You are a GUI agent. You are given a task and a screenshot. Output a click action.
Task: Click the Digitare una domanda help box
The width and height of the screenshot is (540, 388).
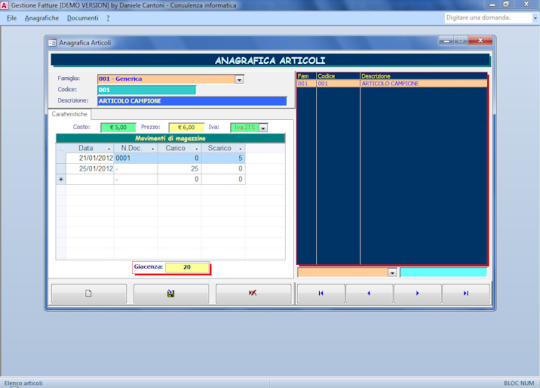pos(488,18)
